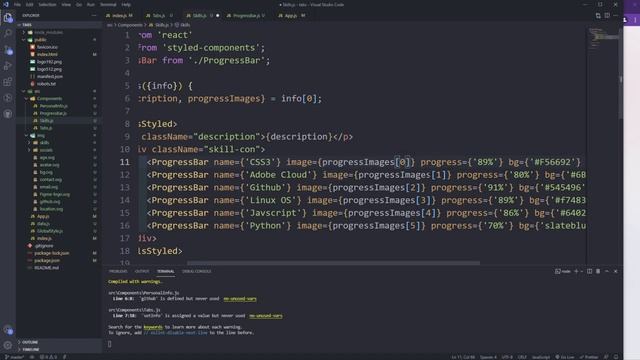Click the master branch indicator in status bar
Image resolution: width=640 pixels, height=360 pixels.
(x=14, y=357)
